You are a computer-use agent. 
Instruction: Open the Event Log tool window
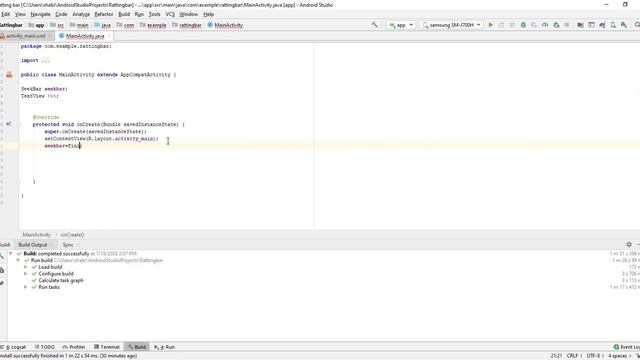coord(627,347)
